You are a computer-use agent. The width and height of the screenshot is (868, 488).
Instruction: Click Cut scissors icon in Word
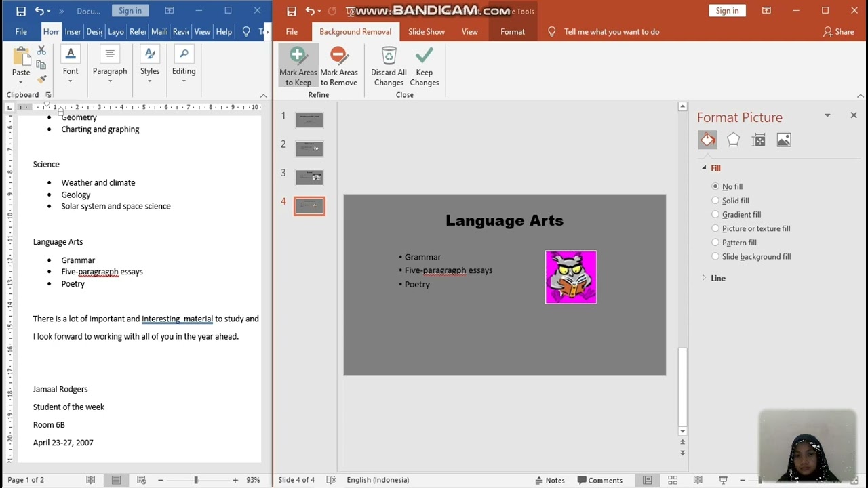tap(41, 51)
